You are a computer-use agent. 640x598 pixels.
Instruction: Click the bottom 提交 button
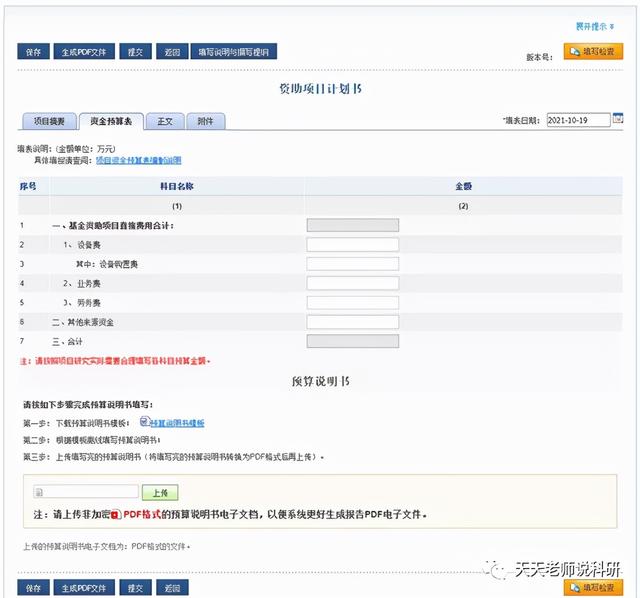[136, 588]
